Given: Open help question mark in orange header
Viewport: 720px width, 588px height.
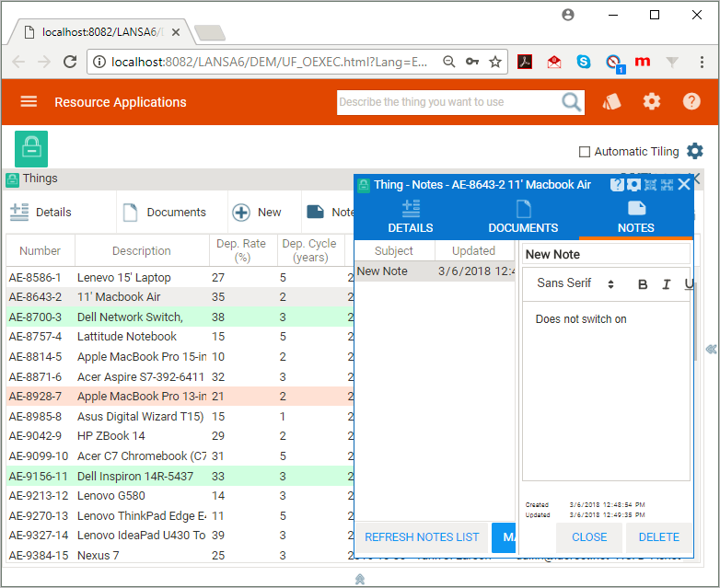Looking at the screenshot, I should (x=691, y=101).
